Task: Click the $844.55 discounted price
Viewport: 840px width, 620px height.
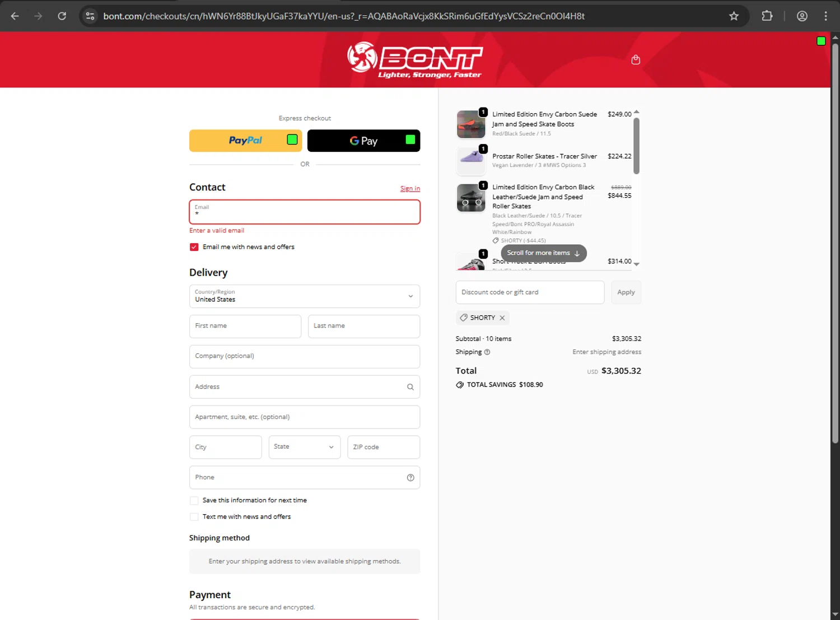Action: pos(619,196)
